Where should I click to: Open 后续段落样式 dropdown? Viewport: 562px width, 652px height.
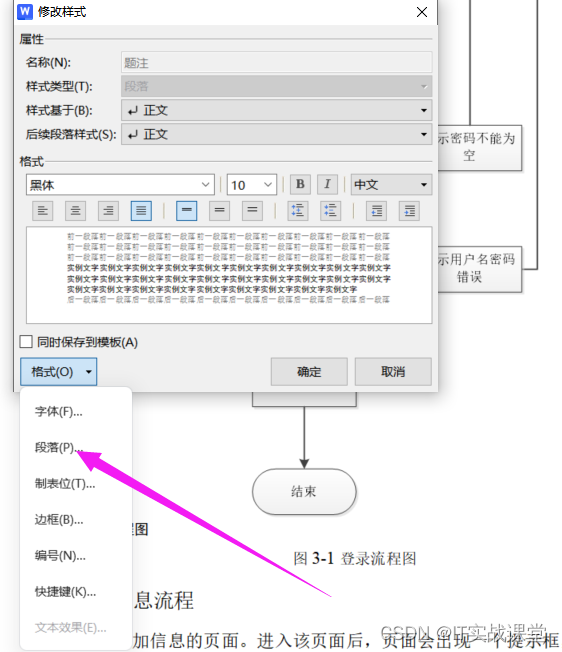pos(277,134)
